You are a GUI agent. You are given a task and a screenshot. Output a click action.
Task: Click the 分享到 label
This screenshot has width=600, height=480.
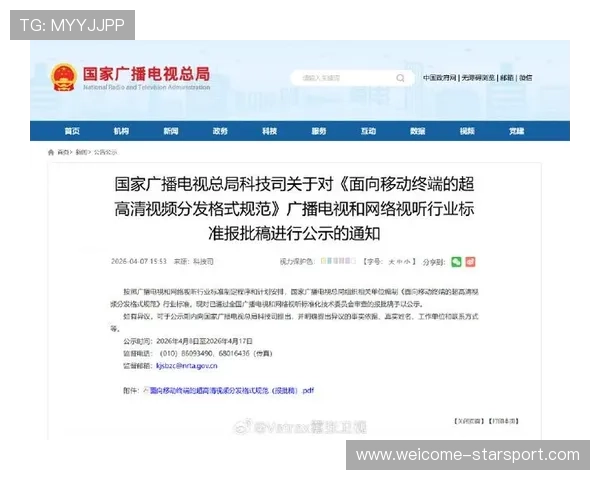[x=434, y=262]
